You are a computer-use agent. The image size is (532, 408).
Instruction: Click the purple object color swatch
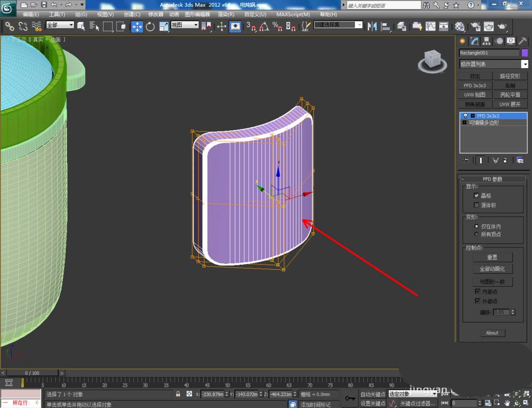point(525,53)
